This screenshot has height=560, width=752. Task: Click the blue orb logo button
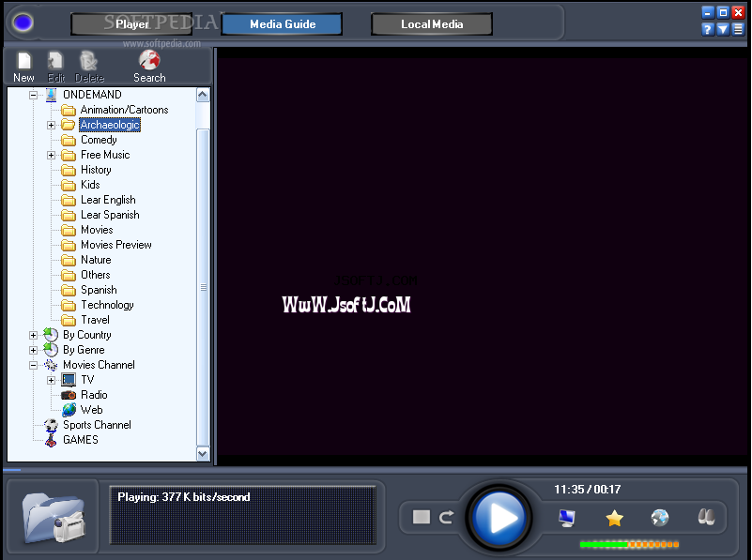23,23
